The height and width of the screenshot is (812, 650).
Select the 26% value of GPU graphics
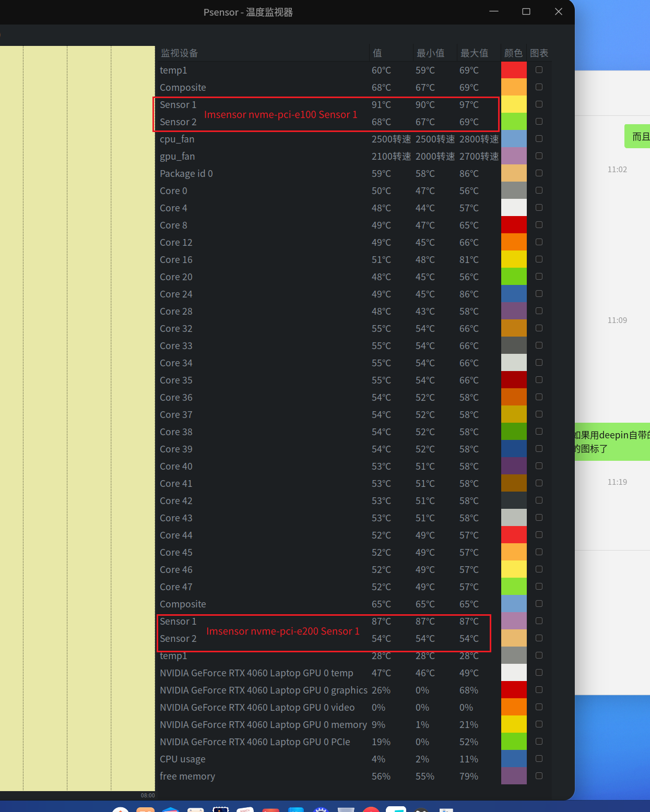(381, 690)
